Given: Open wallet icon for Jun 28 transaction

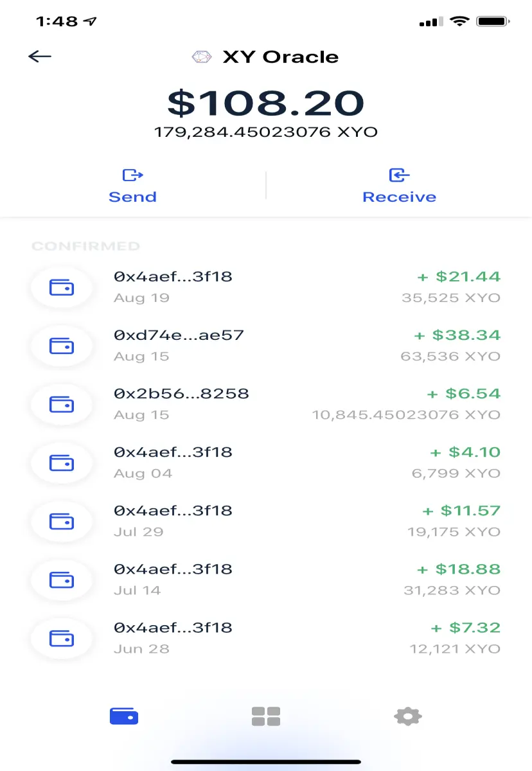Looking at the screenshot, I should tap(62, 639).
